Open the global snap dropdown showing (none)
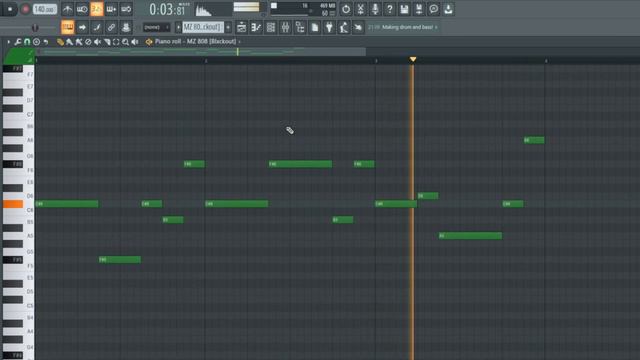Image resolution: width=640 pixels, height=360 pixels. [x=157, y=27]
